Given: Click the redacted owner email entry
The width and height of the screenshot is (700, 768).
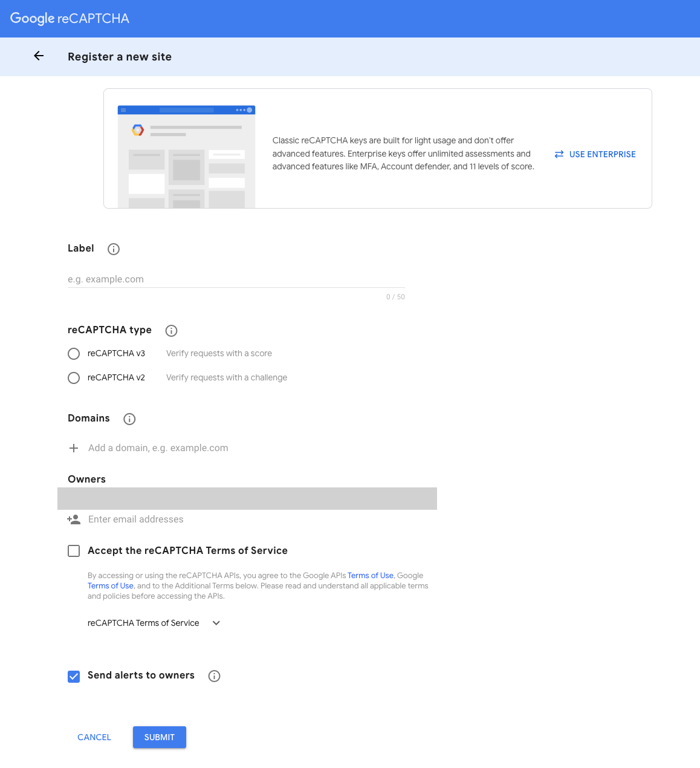Looking at the screenshot, I should pos(247,499).
